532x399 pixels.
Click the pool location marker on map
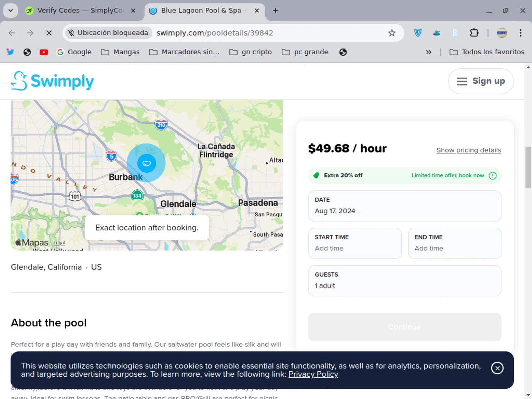[x=146, y=163]
